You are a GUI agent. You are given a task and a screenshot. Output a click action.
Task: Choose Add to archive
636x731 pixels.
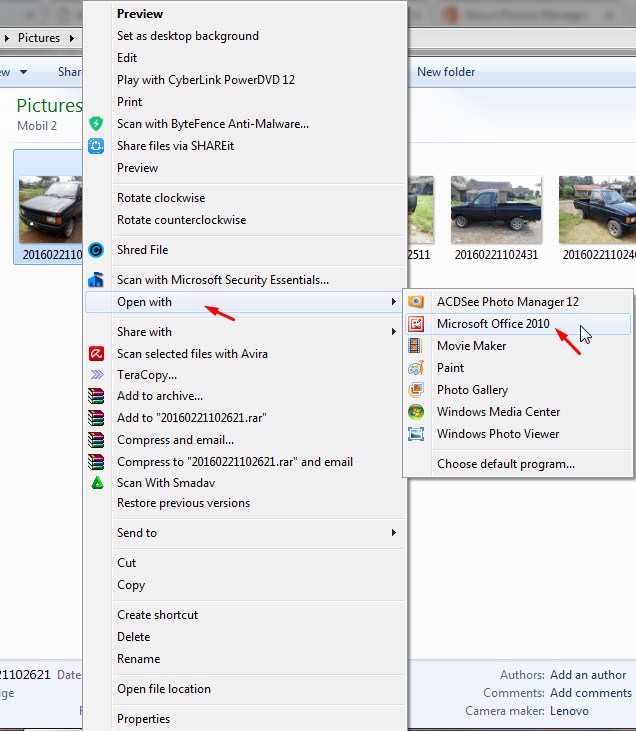click(x=160, y=396)
